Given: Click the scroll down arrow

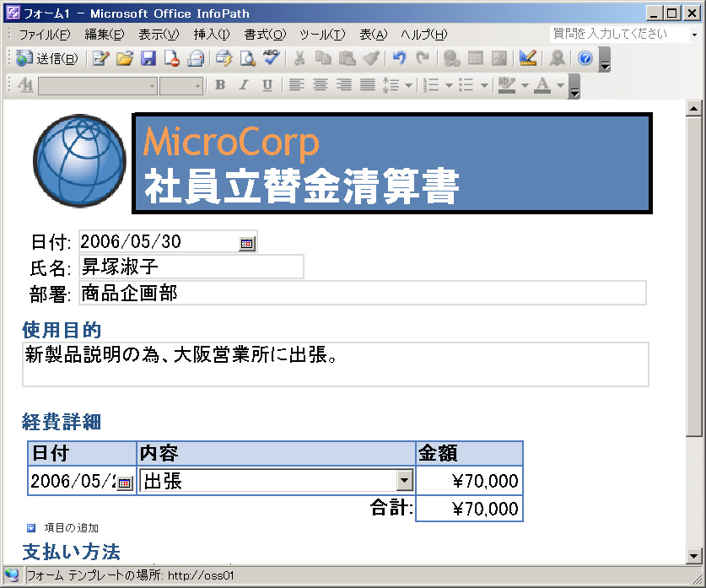Looking at the screenshot, I should click(693, 556).
